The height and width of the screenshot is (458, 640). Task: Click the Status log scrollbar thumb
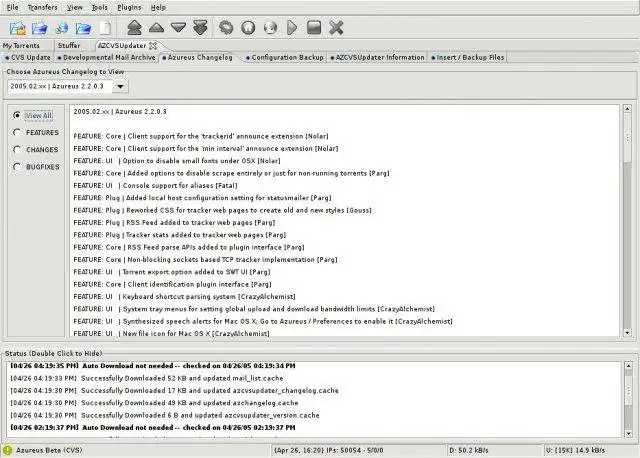(x=629, y=392)
